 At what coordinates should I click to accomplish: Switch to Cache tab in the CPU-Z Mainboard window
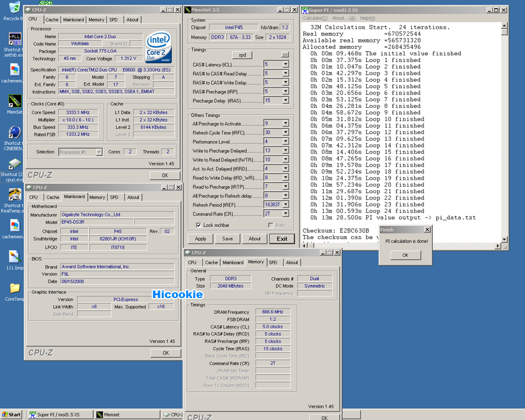click(x=52, y=197)
